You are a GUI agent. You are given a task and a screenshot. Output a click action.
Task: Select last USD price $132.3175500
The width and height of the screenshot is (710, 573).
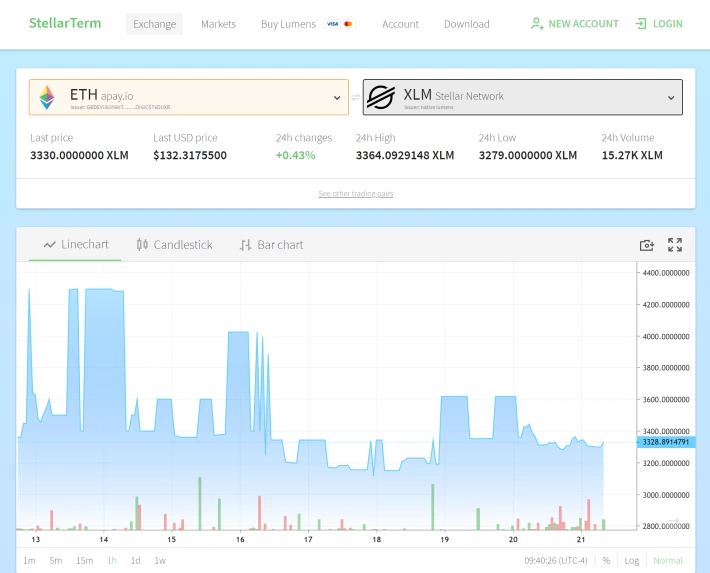pos(190,155)
